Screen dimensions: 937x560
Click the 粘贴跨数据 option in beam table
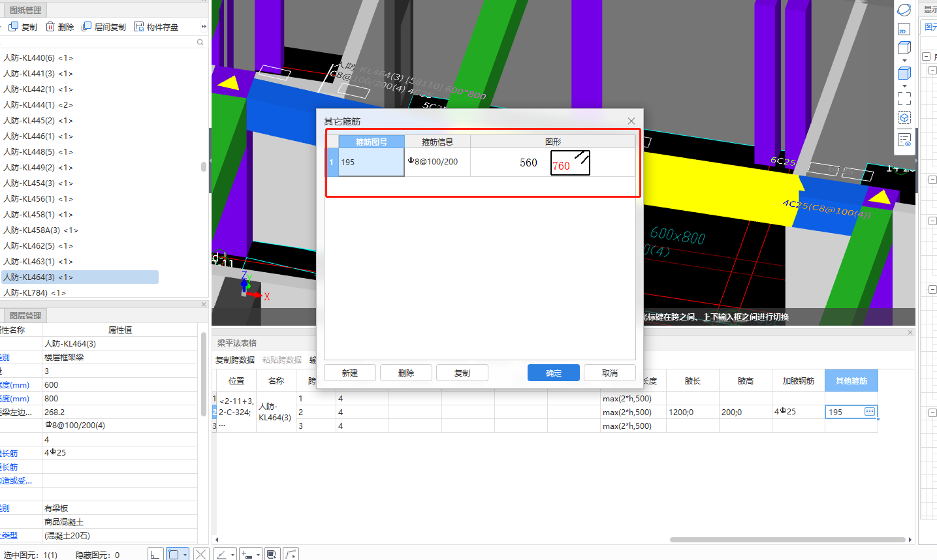(x=282, y=360)
